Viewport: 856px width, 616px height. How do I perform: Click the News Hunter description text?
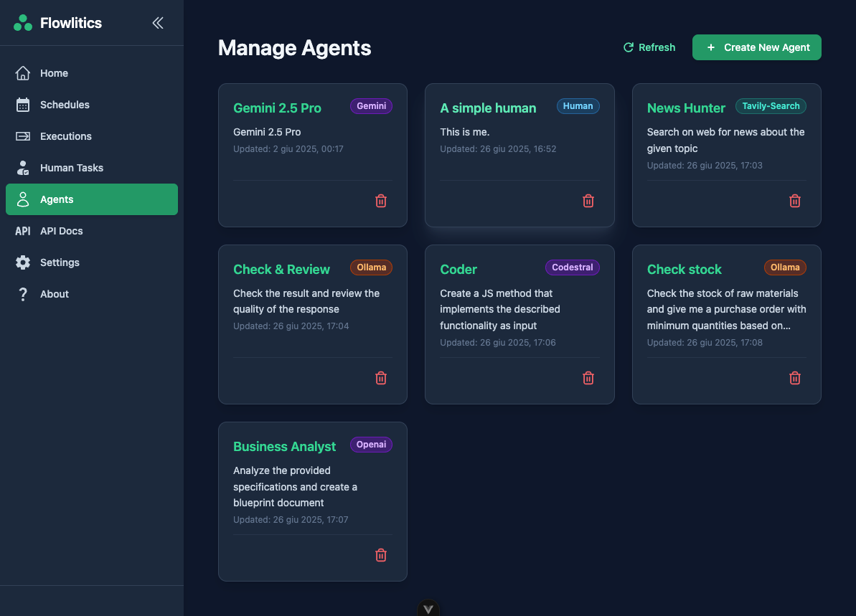[725, 141]
